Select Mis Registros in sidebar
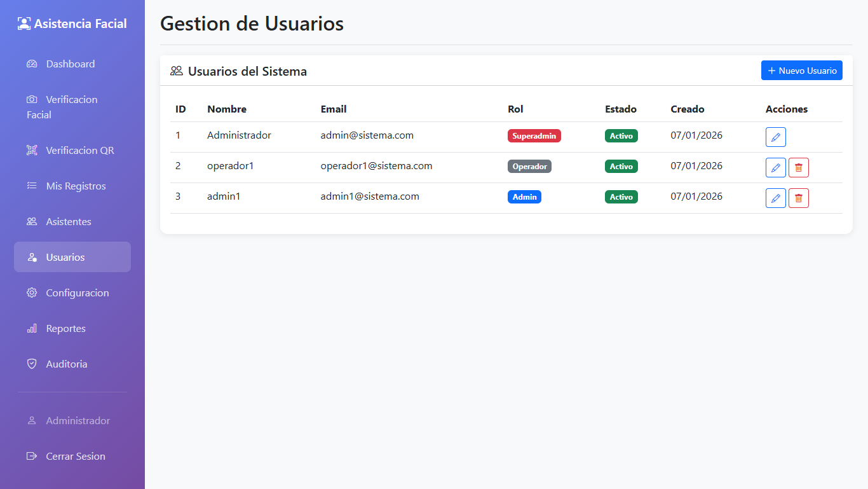868x489 pixels. tap(76, 186)
